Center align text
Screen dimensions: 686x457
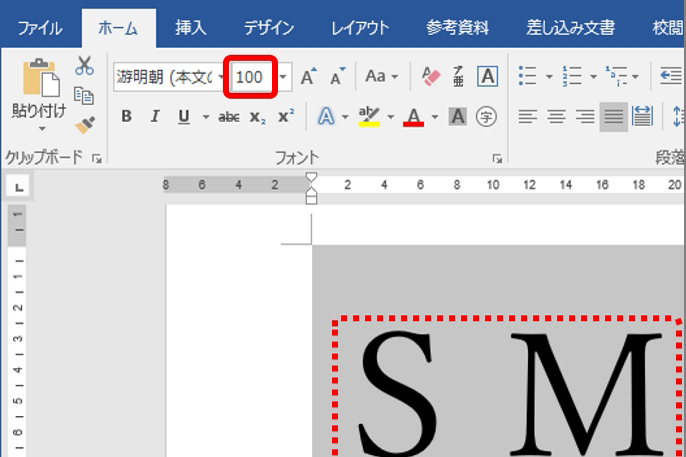556,117
